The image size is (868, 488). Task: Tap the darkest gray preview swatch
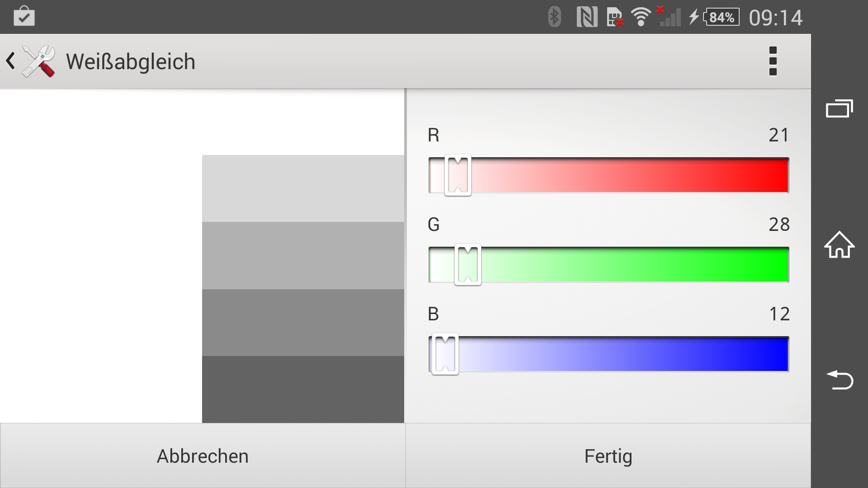tap(303, 389)
